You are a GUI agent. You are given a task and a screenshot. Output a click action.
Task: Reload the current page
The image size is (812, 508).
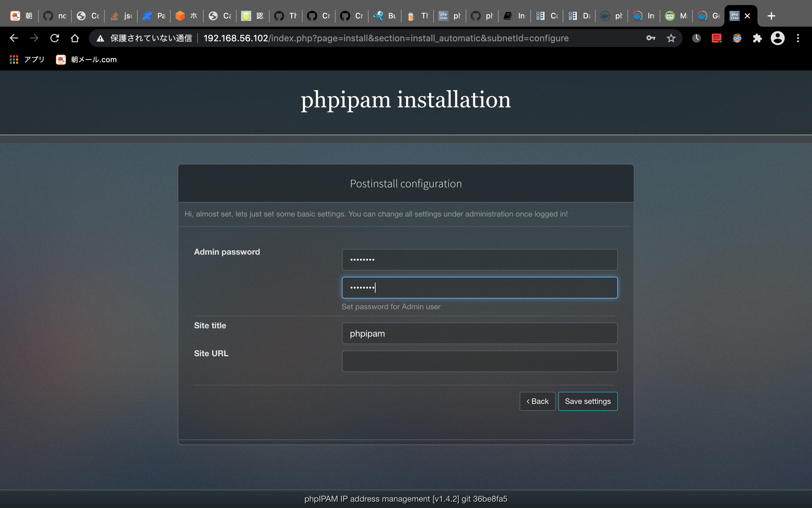click(x=54, y=38)
